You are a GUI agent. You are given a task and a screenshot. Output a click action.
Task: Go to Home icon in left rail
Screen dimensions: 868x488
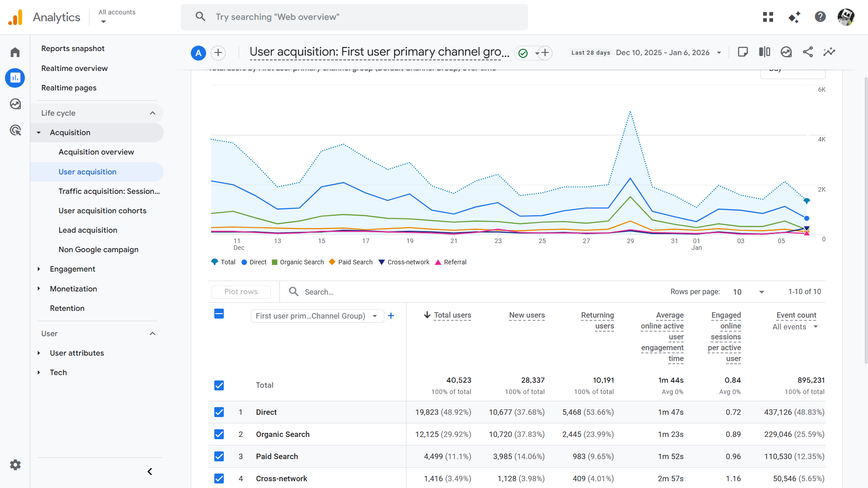tap(15, 52)
